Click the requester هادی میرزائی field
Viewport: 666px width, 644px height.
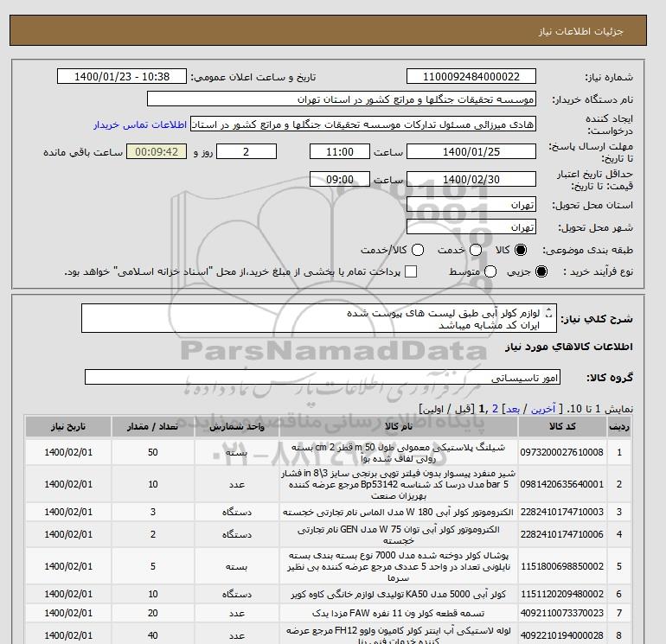(x=363, y=124)
